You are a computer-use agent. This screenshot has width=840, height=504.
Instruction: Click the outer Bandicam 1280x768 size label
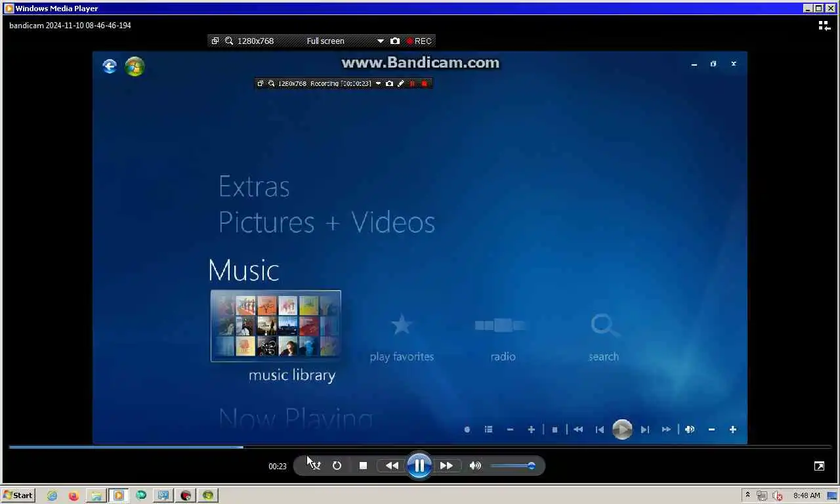255,41
